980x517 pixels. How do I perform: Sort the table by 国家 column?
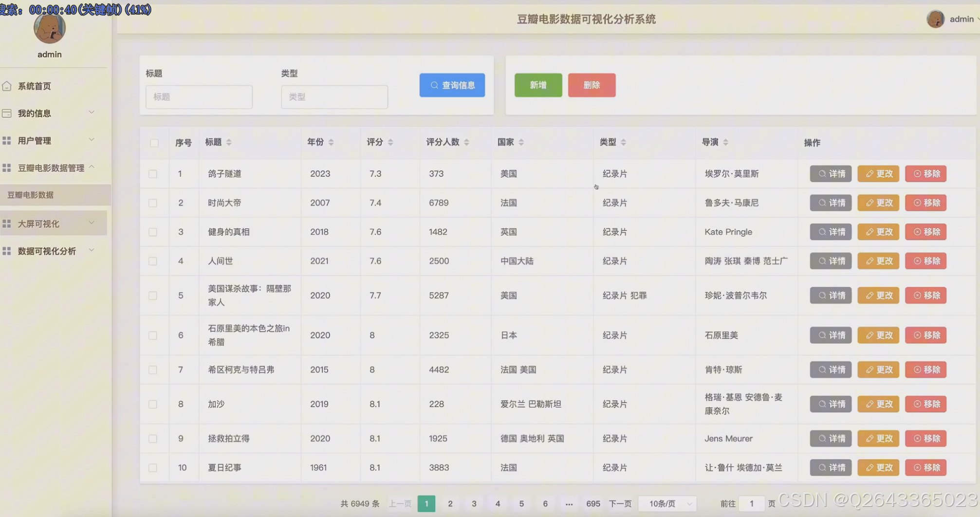point(521,142)
